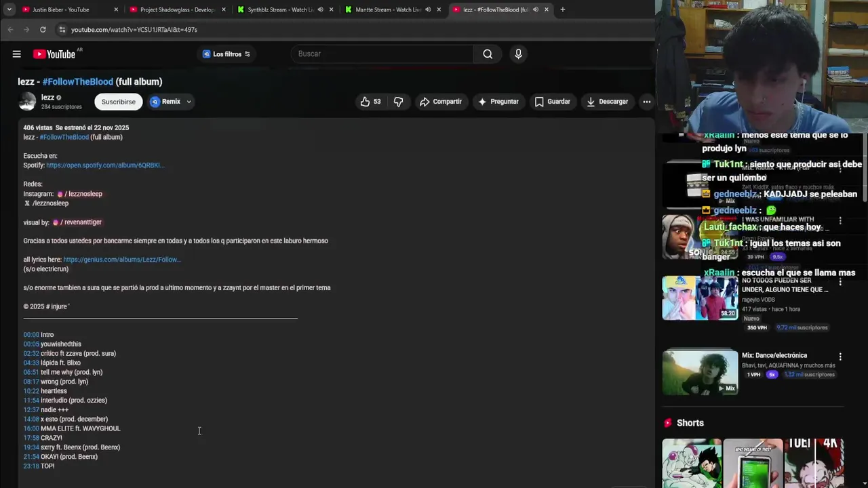868x488 pixels.
Task: Open the #FollowTheBlood hashtag in the description
Action: point(64,137)
